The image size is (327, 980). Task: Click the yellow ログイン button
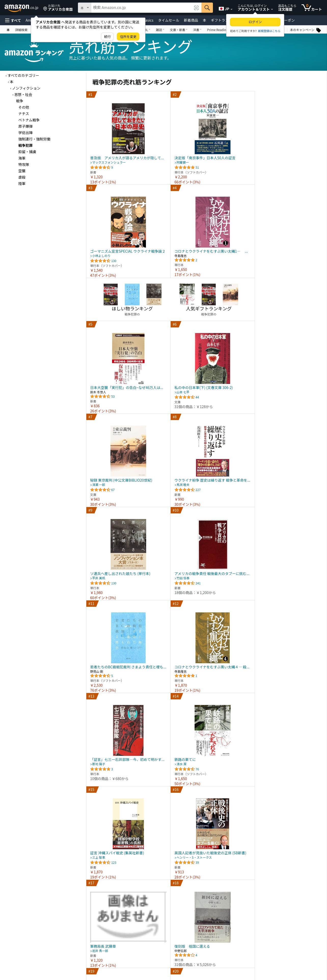click(x=255, y=22)
